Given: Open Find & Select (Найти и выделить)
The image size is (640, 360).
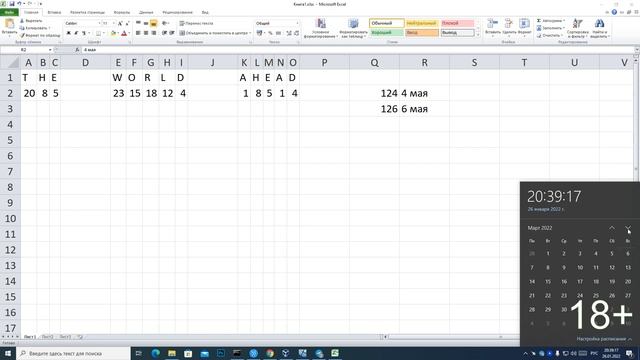Looking at the screenshot, I should tap(599, 28).
